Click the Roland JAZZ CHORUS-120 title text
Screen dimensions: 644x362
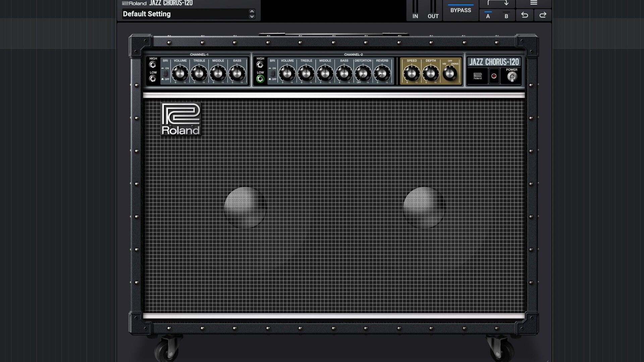[x=157, y=3]
